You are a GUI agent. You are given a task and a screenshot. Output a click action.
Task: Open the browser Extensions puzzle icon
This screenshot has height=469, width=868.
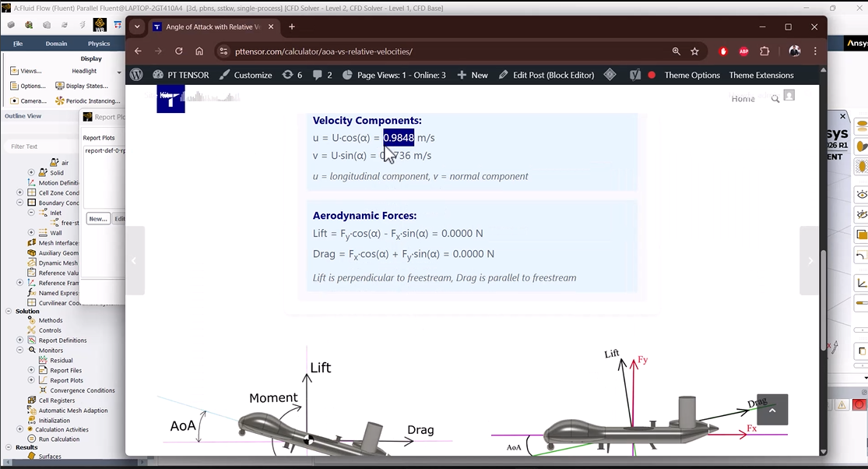pyautogui.click(x=764, y=51)
